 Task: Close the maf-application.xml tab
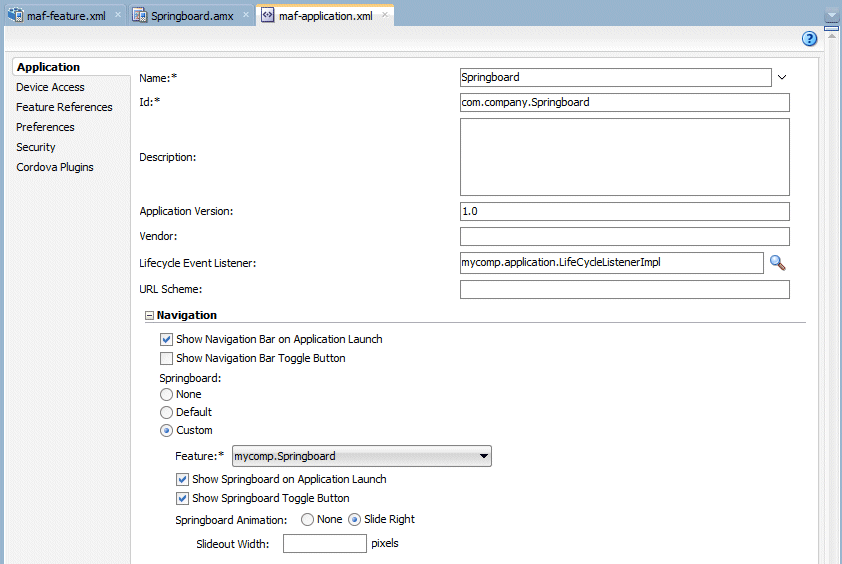(x=384, y=15)
